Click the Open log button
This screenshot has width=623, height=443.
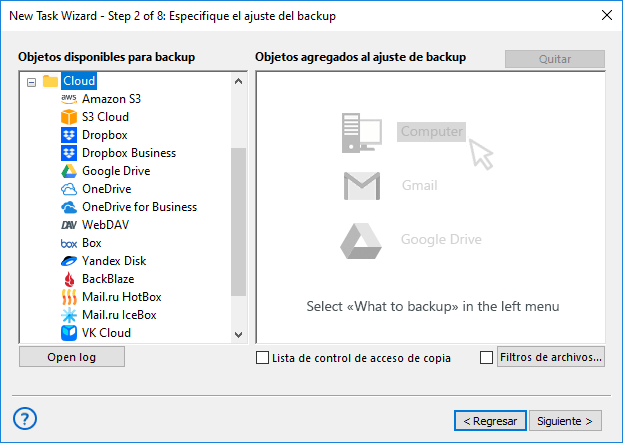point(71,357)
